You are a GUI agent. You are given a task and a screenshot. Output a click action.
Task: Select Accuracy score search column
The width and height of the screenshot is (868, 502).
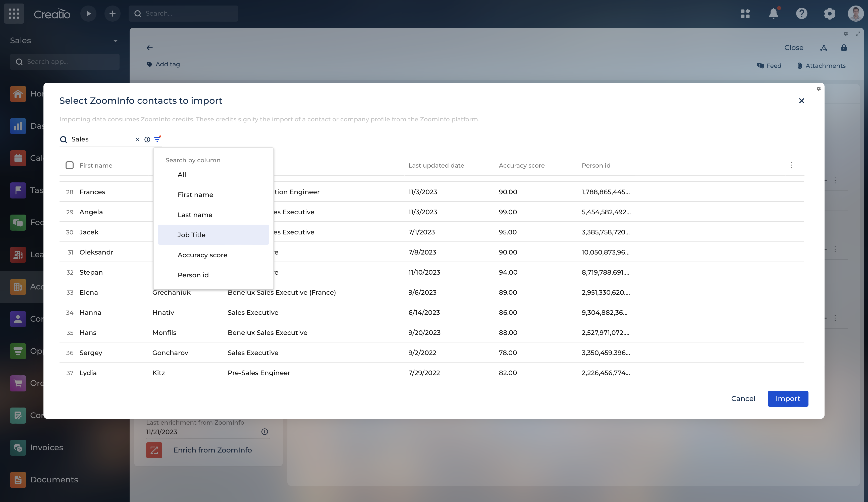click(x=213, y=255)
